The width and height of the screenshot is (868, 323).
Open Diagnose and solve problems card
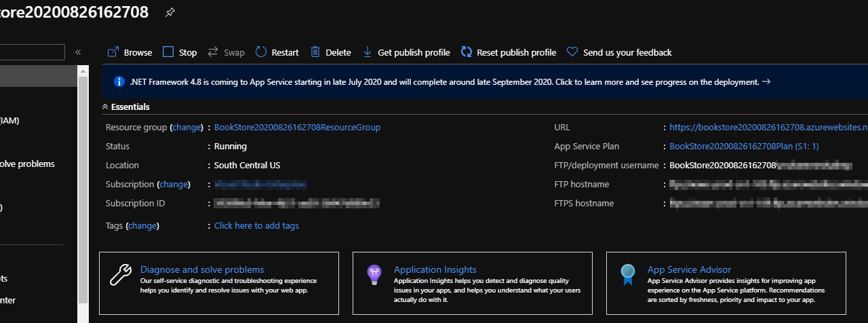(202, 269)
